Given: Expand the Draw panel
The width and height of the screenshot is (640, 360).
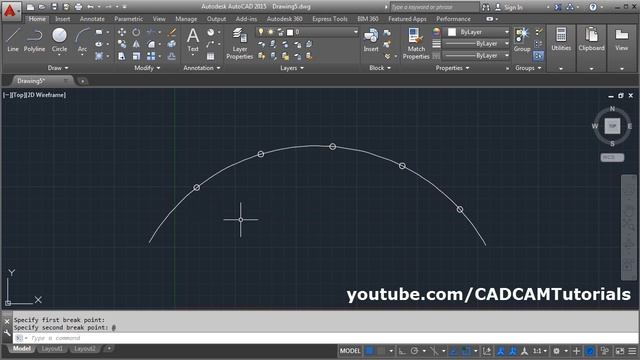Looking at the screenshot, I should [58, 68].
